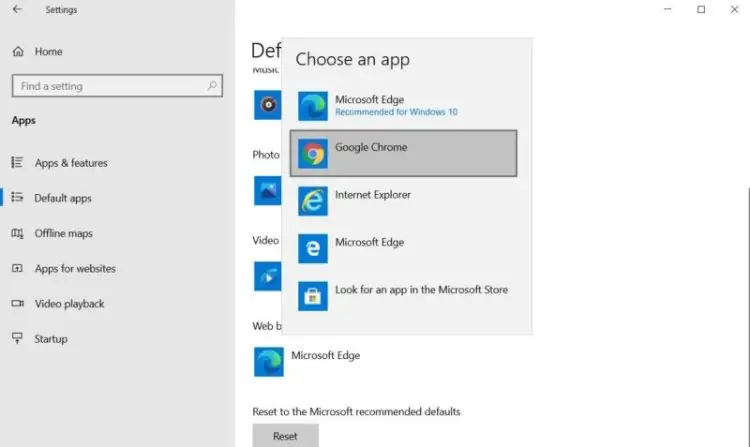The image size is (750, 447).
Task: Minimize the Settings window
Action: 668,9
